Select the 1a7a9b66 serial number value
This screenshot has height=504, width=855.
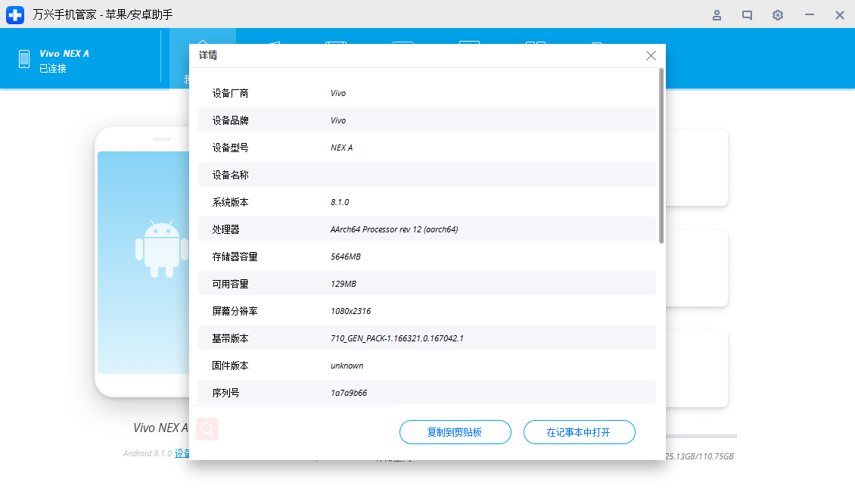[x=349, y=394]
